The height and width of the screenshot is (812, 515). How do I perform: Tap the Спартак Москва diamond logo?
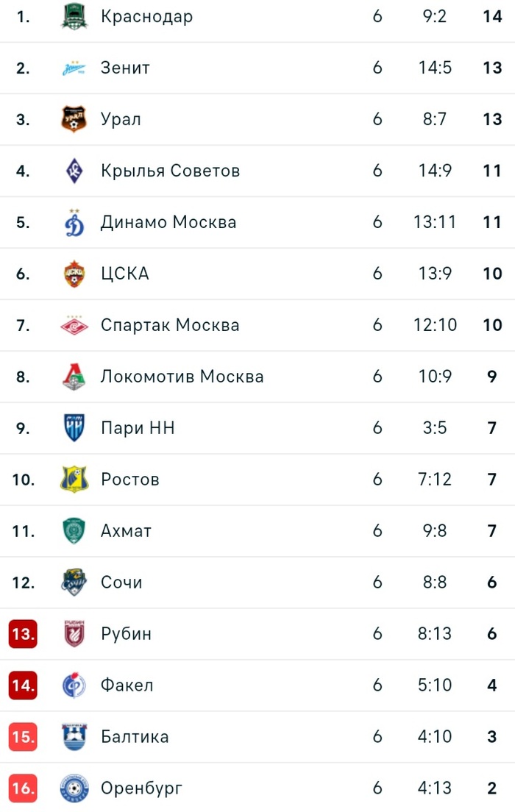74,325
